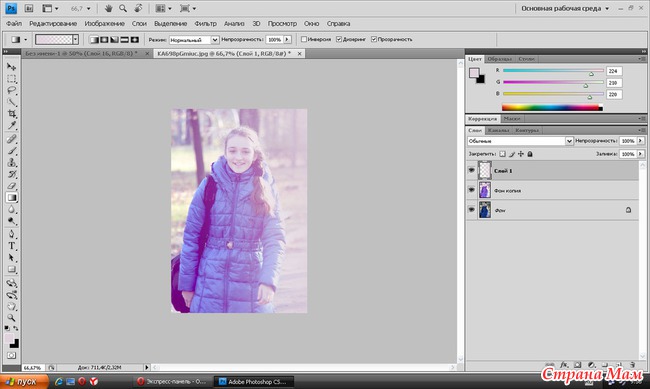Choose the Eyedropper tool
650x389 pixels.
tap(12, 125)
